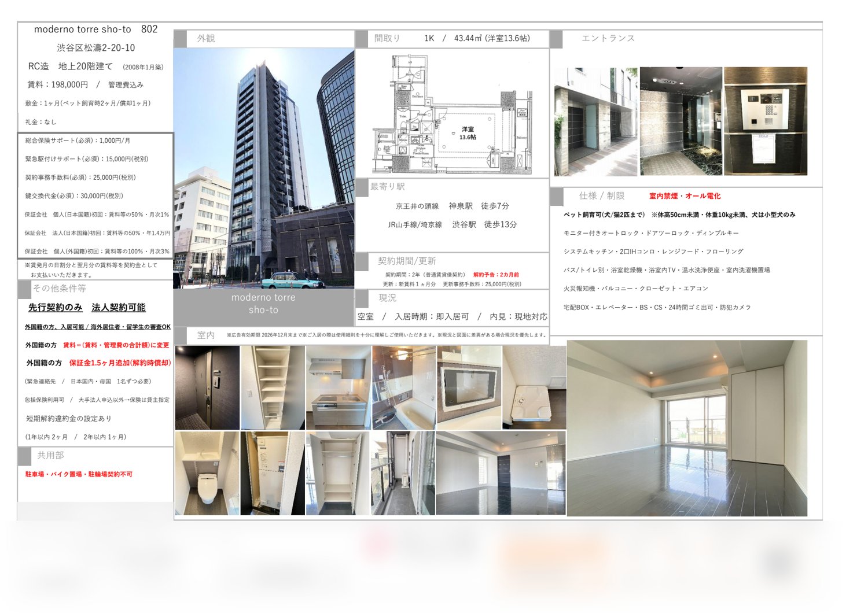This screenshot has height=613, width=868.
Task: Select '京王井の頭線 神泉駅 徒歩7分' line
Action: [x=453, y=206]
